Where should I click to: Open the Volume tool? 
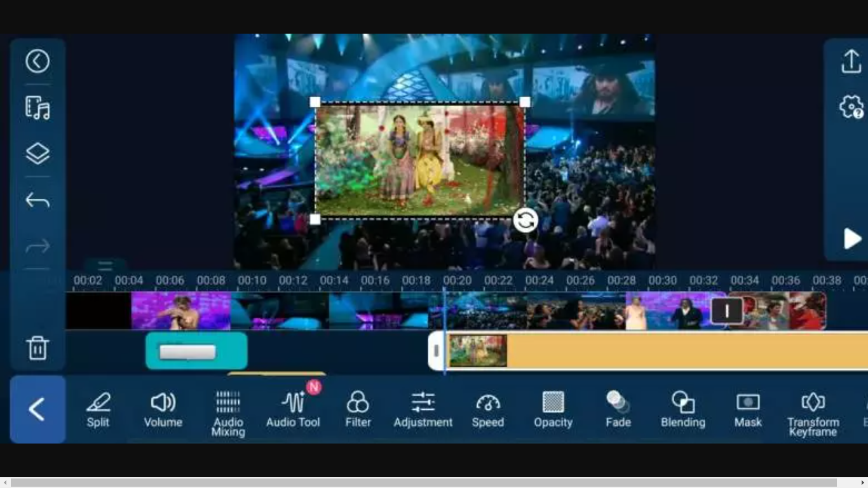click(x=163, y=410)
